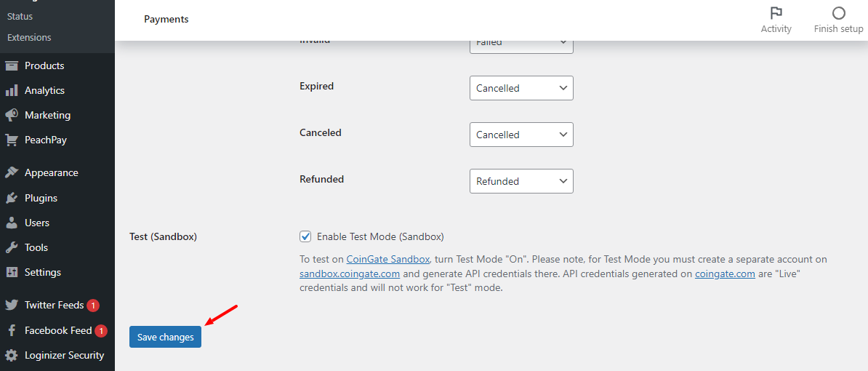Click the PeachPay cart icon
868x371 pixels.
tap(12, 140)
